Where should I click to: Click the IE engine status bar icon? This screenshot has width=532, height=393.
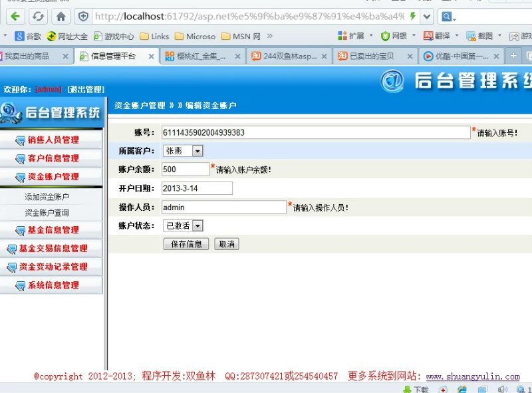coord(462,389)
